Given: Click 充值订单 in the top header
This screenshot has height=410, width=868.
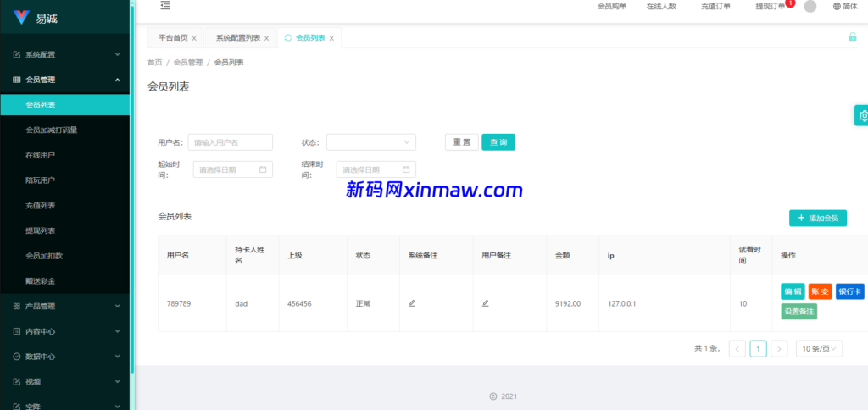Looking at the screenshot, I should pyautogui.click(x=715, y=7).
